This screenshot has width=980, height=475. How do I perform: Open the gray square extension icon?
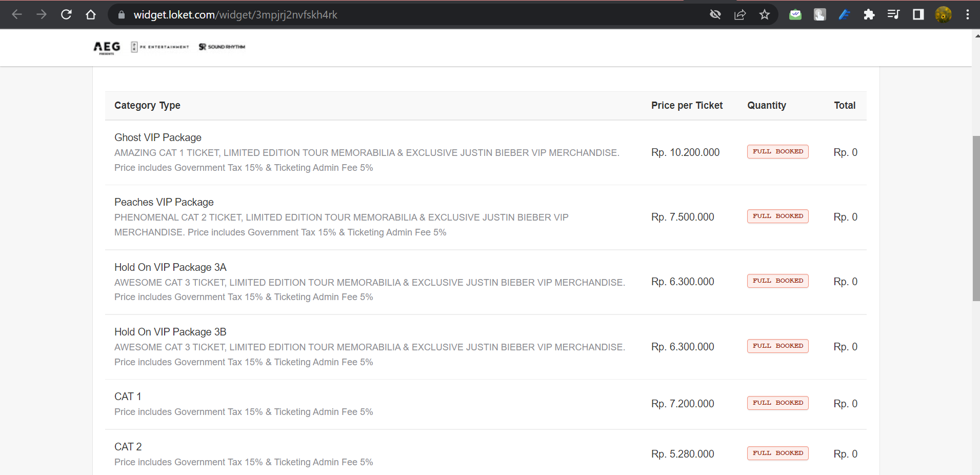click(x=820, y=14)
